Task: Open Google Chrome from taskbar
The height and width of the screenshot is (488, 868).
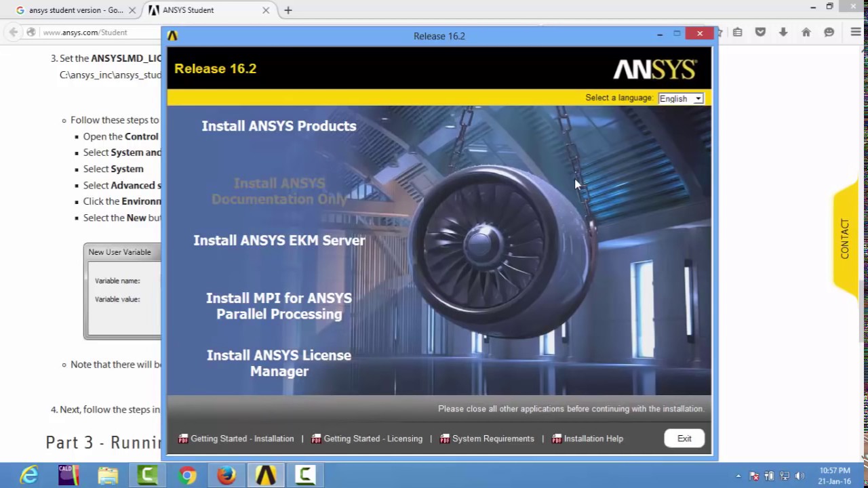Action: [187, 476]
